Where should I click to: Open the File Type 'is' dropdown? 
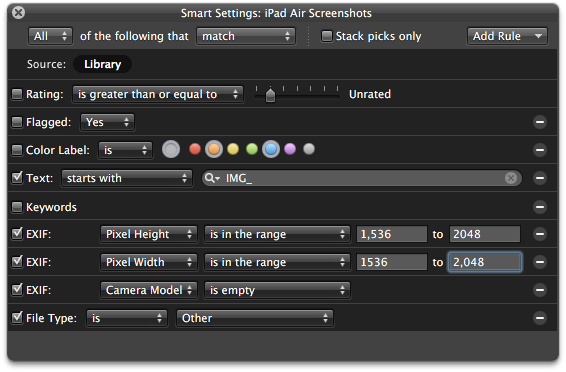tap(127, 318)
